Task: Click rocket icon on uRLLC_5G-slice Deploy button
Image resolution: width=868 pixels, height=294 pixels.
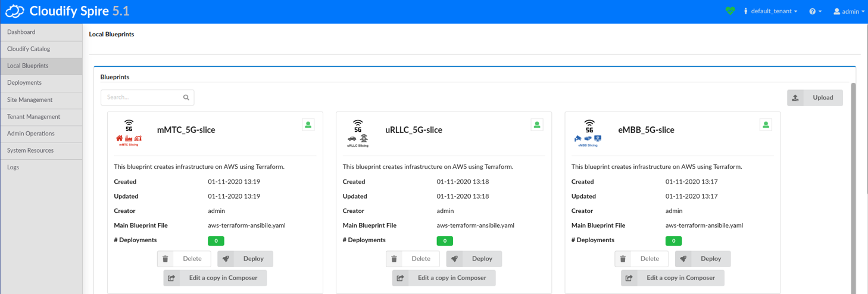Action: (x=455, y=259)
